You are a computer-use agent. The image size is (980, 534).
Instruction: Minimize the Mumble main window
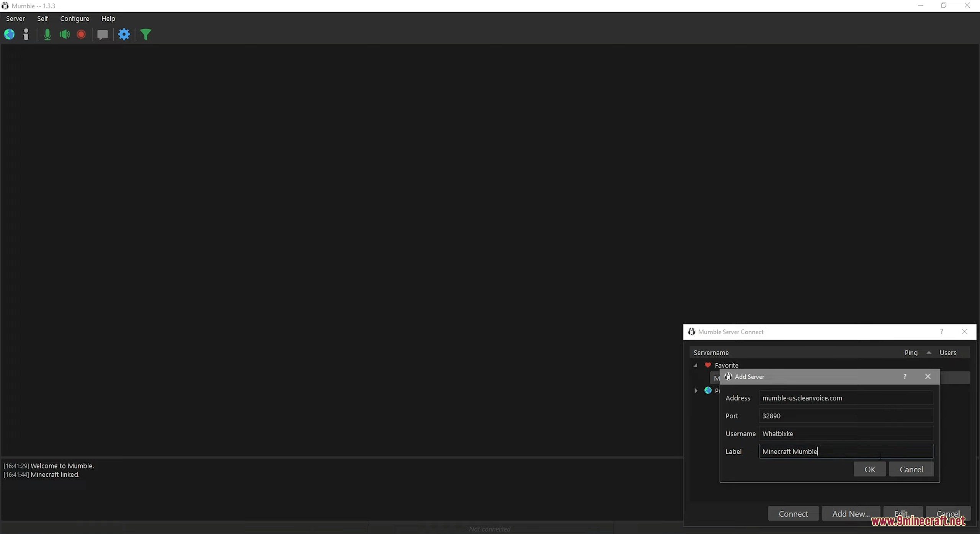pos(921,5)
